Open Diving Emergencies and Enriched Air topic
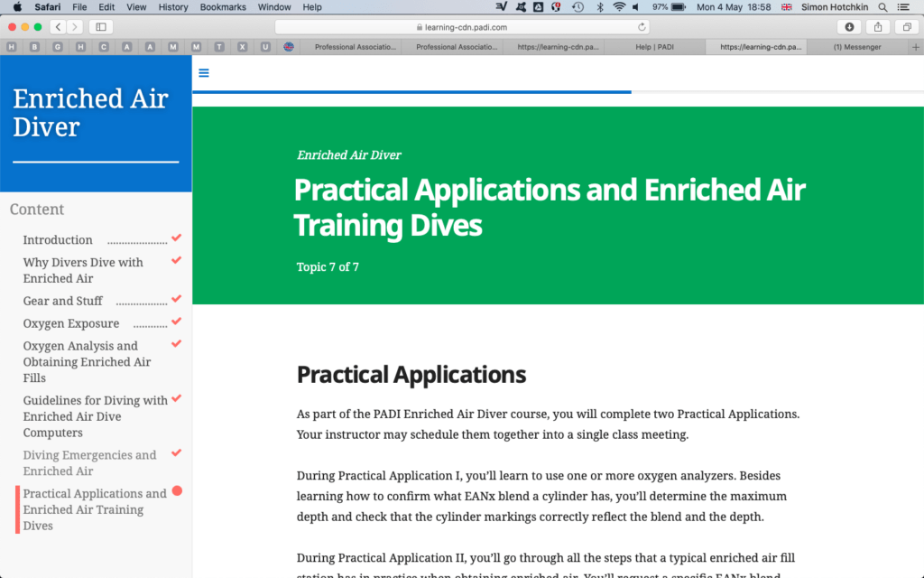924x578 pixels. [89, 463]
